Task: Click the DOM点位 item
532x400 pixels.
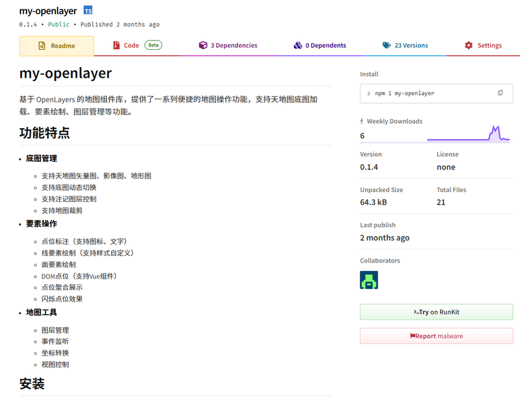Action: point(80,276)
